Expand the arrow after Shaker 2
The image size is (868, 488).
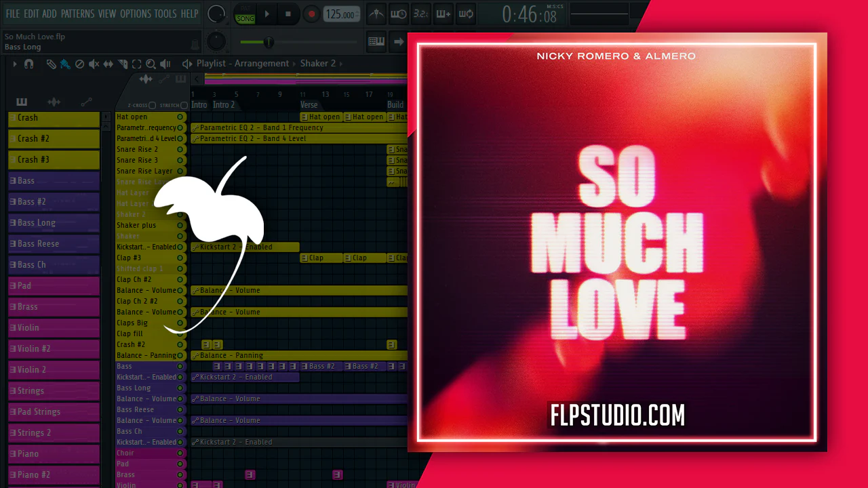click(340, 64)
